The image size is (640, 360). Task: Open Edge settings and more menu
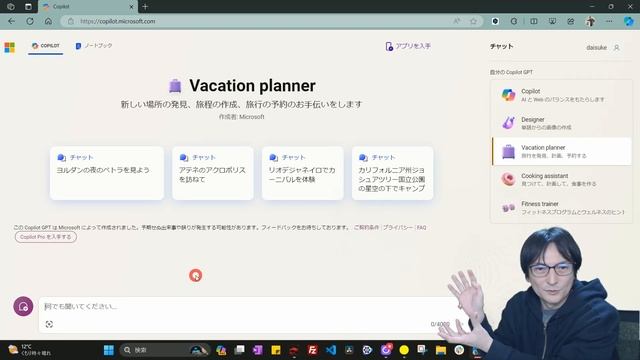(609, 21)
